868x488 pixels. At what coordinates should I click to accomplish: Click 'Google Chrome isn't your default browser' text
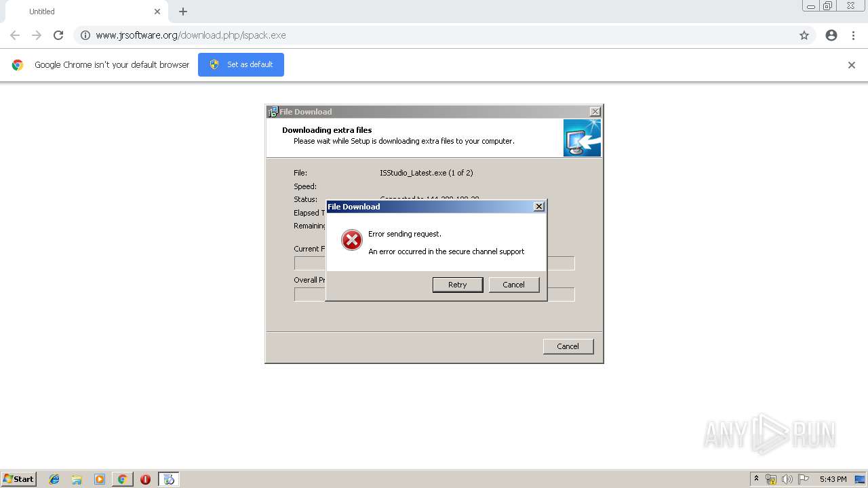[x=112, y=65]
